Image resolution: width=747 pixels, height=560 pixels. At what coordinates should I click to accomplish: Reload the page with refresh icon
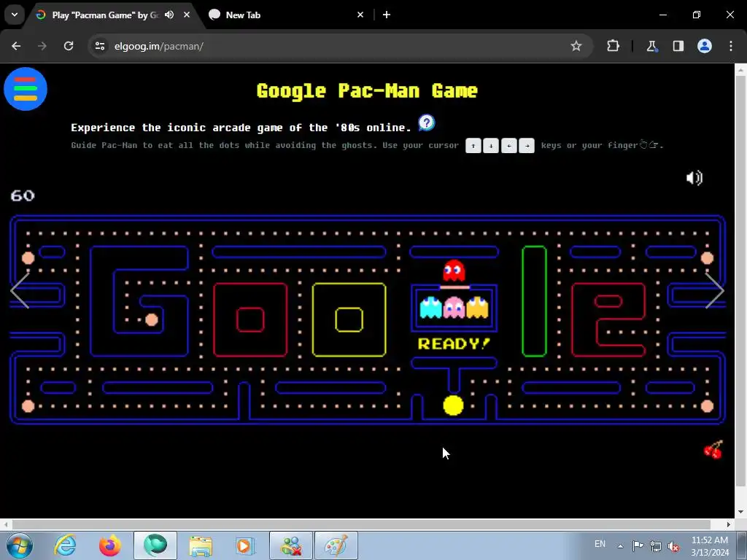69,46
